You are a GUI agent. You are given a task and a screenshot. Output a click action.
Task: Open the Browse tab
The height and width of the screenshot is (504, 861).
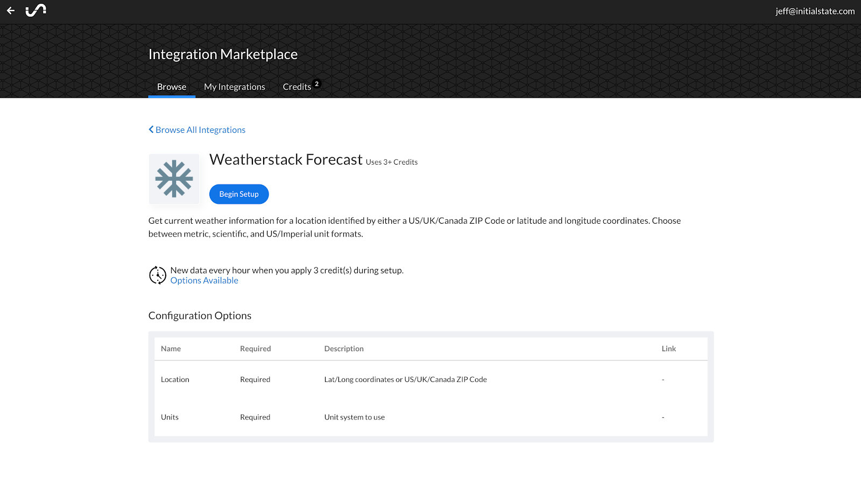click(x=172, y=87)
